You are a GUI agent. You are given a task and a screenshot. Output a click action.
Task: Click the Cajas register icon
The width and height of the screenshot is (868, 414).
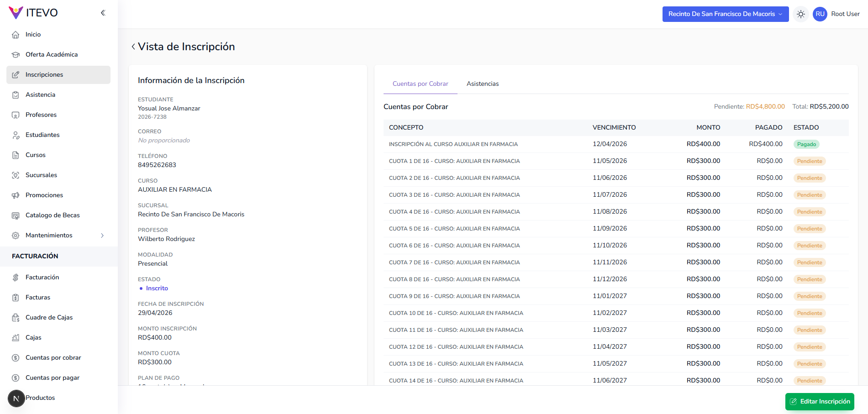[16, 338]
